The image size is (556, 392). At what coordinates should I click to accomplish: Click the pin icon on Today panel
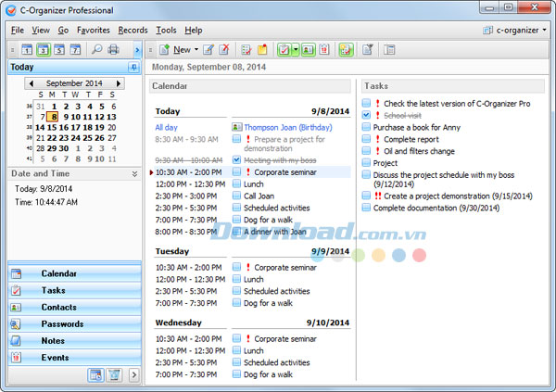pos(134,68)
